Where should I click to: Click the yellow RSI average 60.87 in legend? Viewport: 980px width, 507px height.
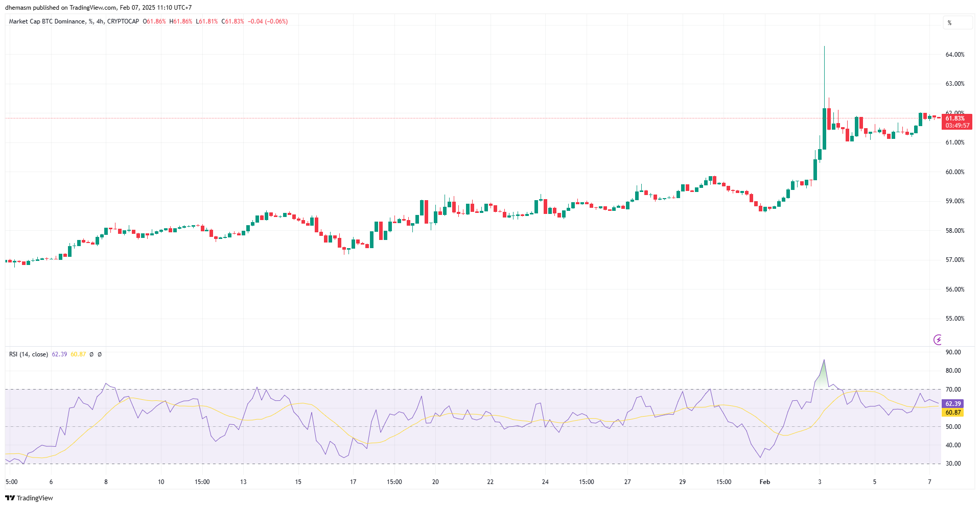point(78,354)
